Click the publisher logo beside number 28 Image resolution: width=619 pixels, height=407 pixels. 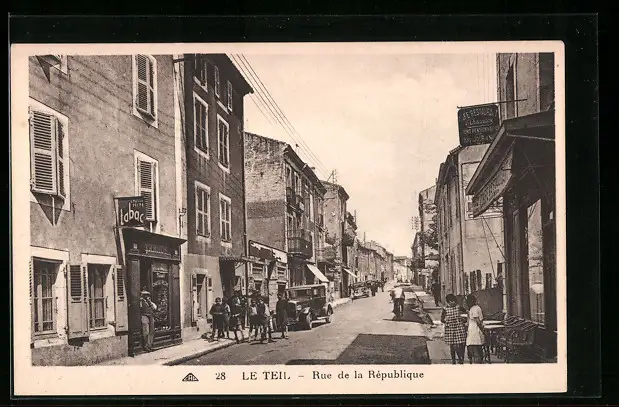point(190,377)
